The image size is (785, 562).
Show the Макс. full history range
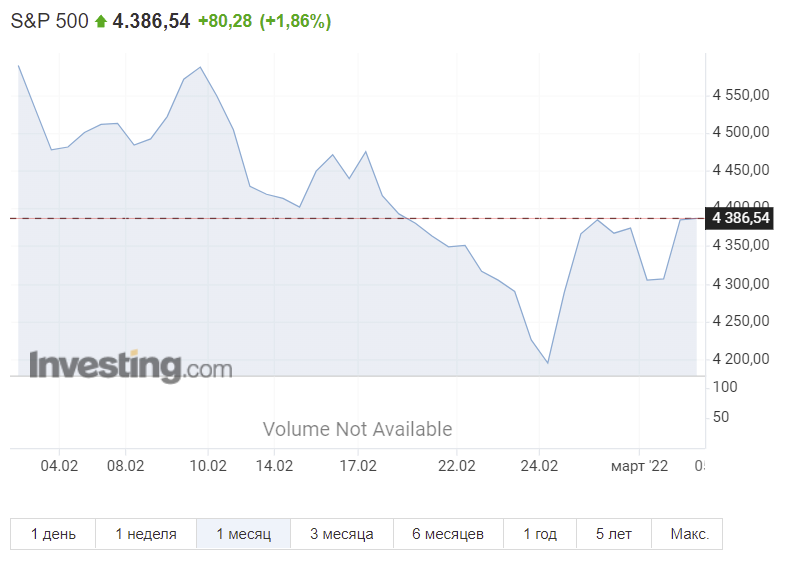pyautogui.click(x=689, y=534)
